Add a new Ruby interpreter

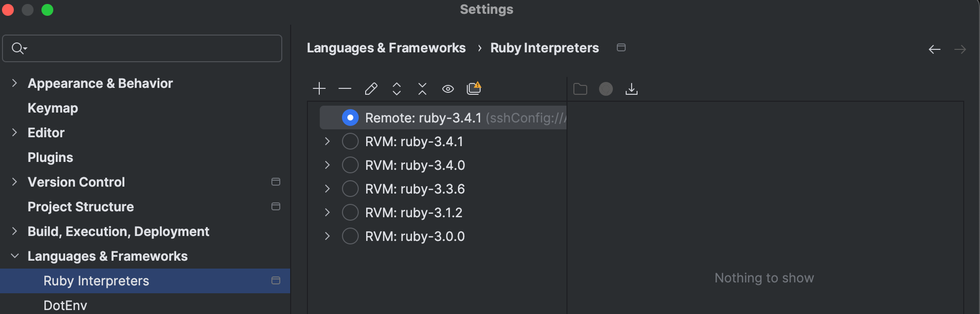pos(319,88)
